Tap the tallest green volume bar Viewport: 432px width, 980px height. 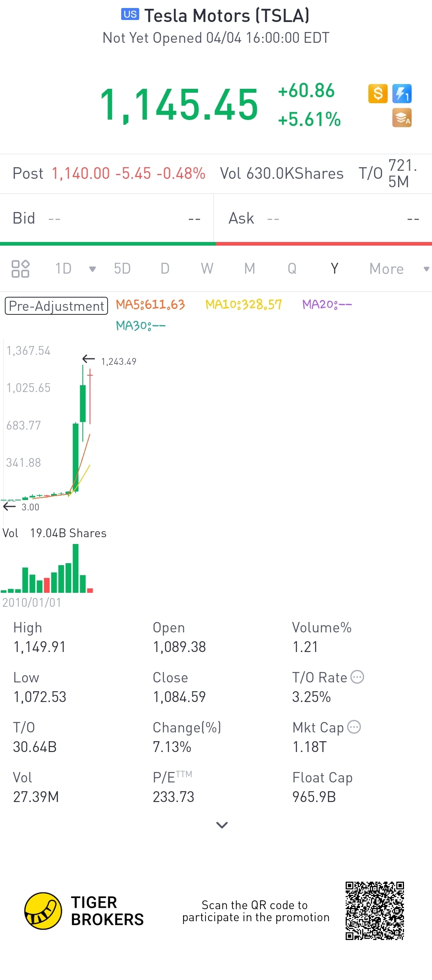[x=76, y=568]
